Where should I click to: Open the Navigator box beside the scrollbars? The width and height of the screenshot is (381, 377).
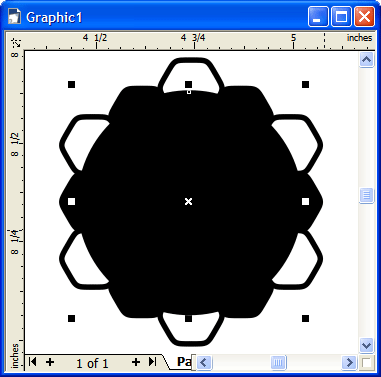coord(366,362)
